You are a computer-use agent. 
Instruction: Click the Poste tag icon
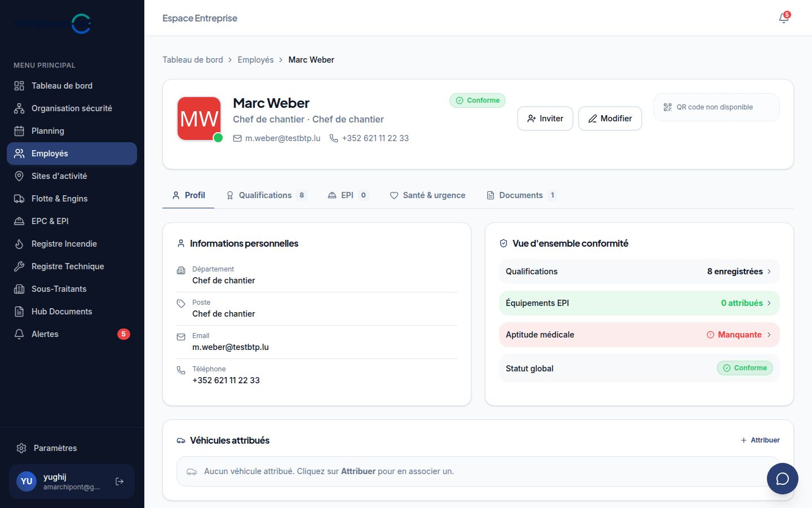(181, 304)
